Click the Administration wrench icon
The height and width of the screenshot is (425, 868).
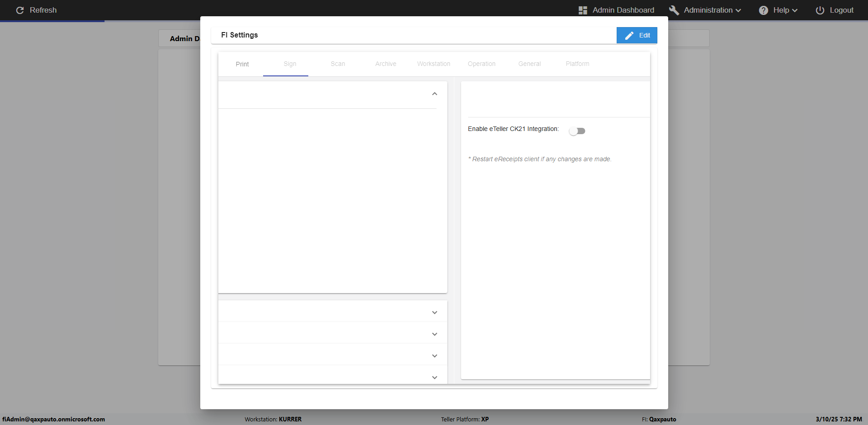click(x=674, y=10)
